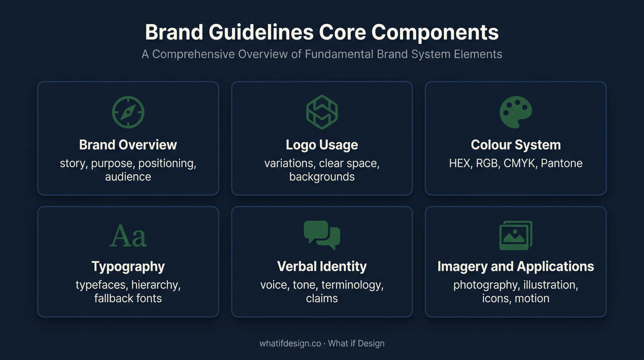Image resolution: width=644 pixels, height=360 pixels.
Task: Click 'HEX, RGB, CMYK, Pantone' text
Action: 516,163
